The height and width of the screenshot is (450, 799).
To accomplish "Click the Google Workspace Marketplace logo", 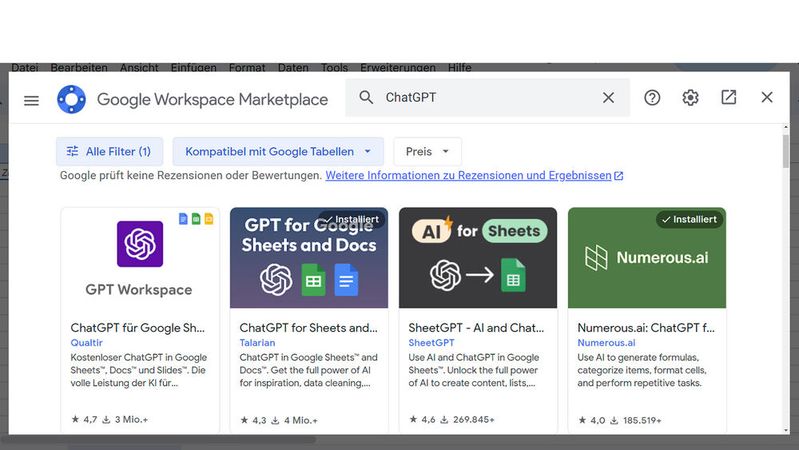I will [71, 99].
